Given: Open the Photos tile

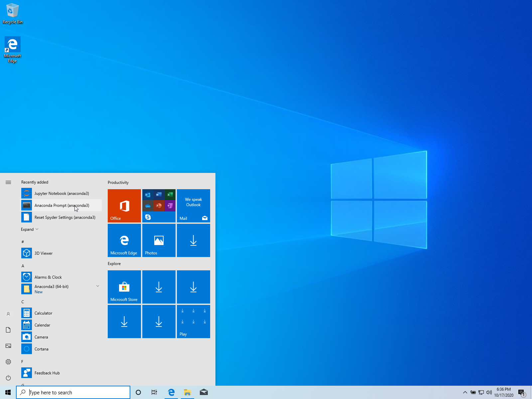Looking at the screenshot, I should point(159,240).
